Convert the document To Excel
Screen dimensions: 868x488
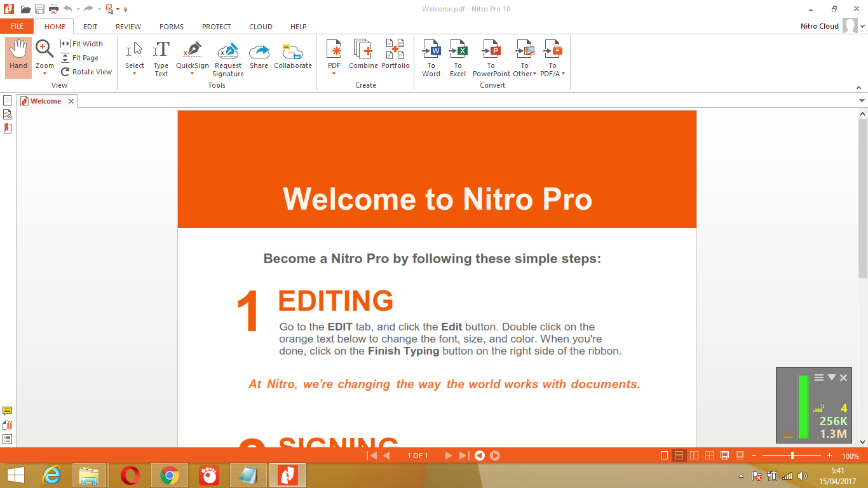pyautogui.click(x=458, y=58)
